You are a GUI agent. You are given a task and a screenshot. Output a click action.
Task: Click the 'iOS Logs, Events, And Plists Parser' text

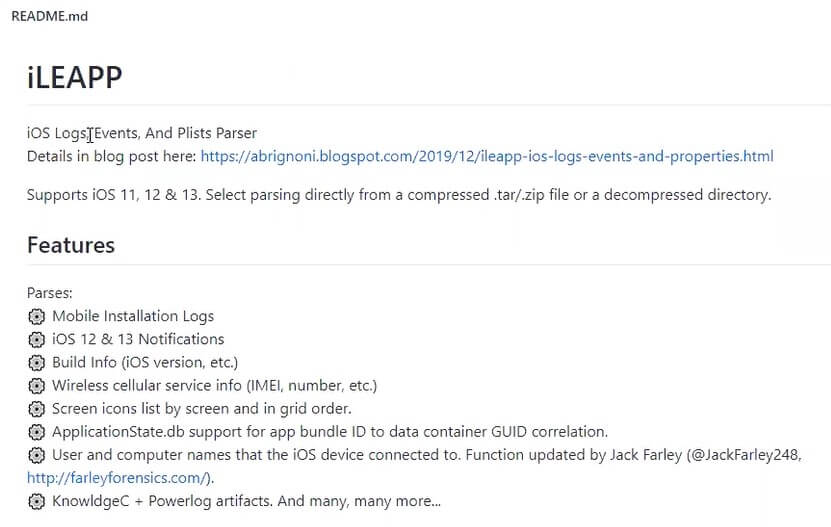coord(142,133)
